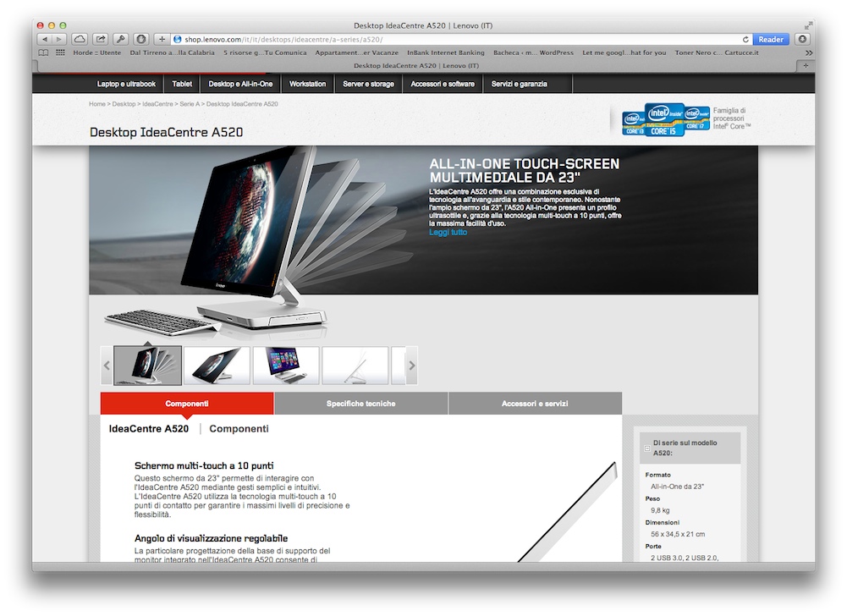The width and height of the screenshot is (847, 616).
Task: Open the Reading List book icon
Action: point(44,53)
